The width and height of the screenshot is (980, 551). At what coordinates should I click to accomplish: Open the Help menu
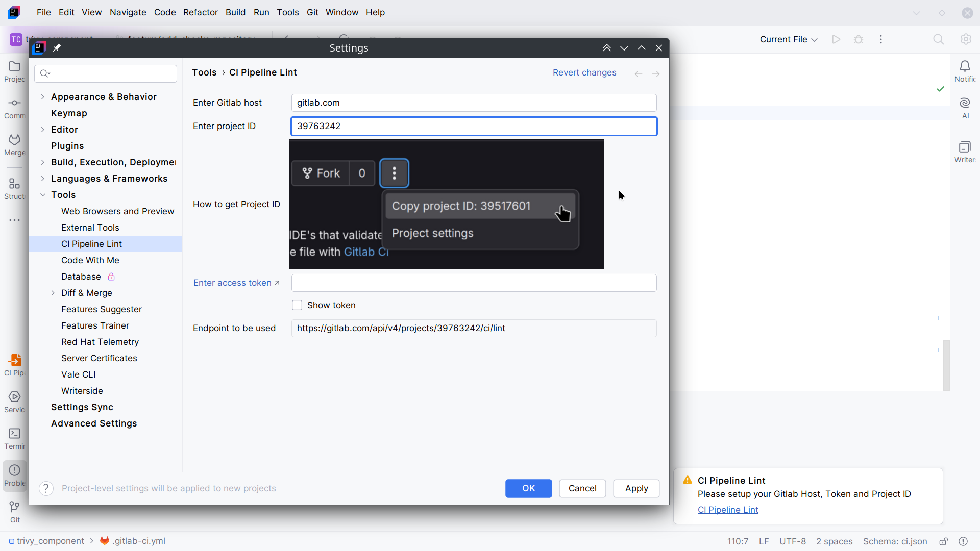click(x=375, y=12)
